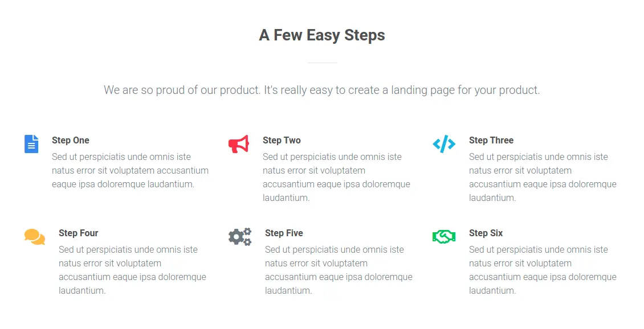This screenshot has width=644, height=329.
Task: Select the Step Three title
Action: (491, 141)
